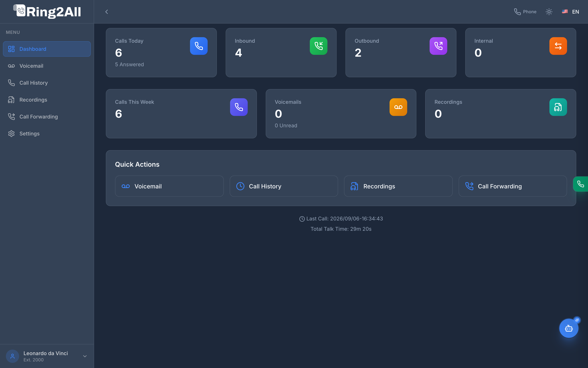Click 'Total Talk Time: 29m 20s' text

click(341, 229)
